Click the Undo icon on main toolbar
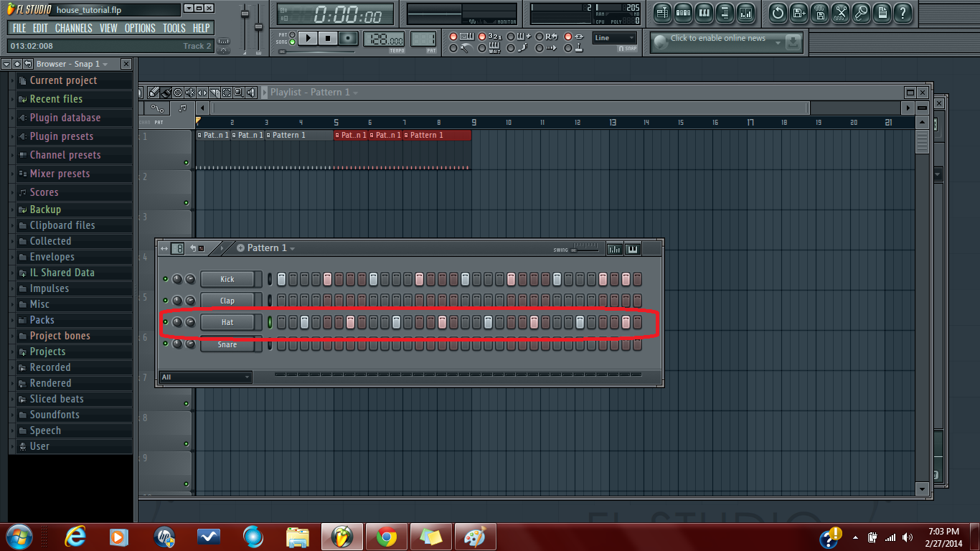The height and width of the screenshot is (551, 980). (777, 14)
